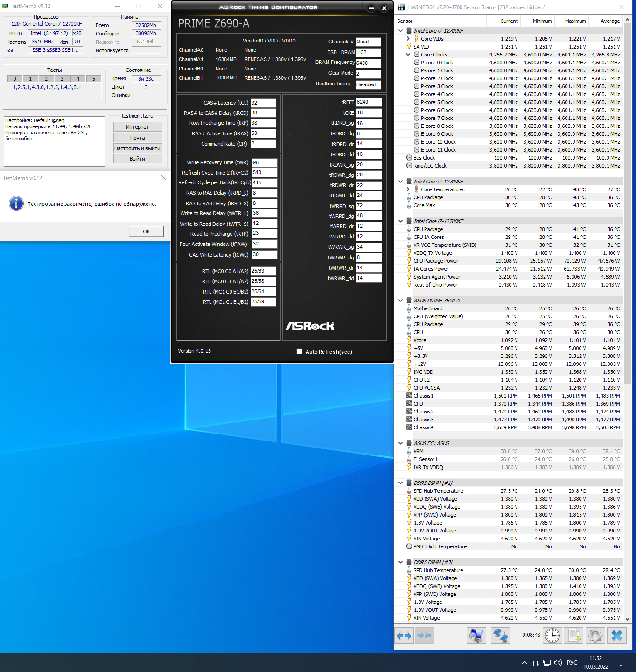Click the TestMem5 title bar app icon
The image size is (636, 672).
(5, 6)
